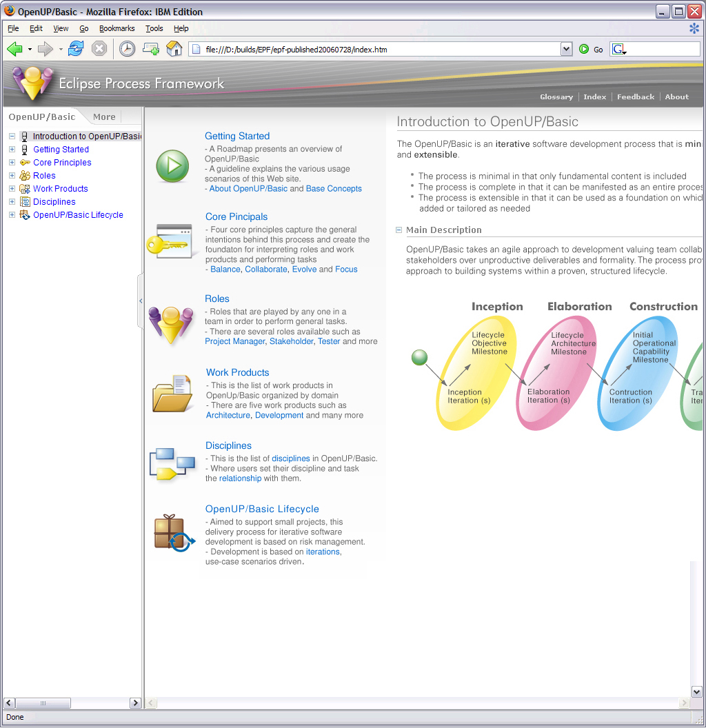Click the Stop loading icon

pyautogui.click(x=99, y=48)
